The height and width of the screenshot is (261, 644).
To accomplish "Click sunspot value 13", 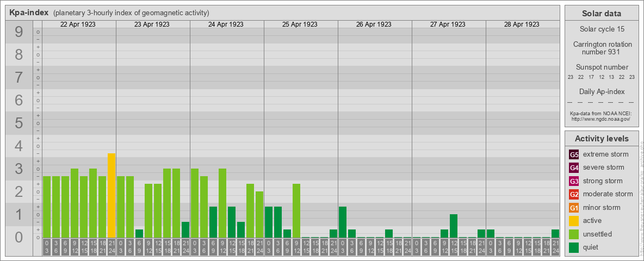I will [x=611, y=77].
